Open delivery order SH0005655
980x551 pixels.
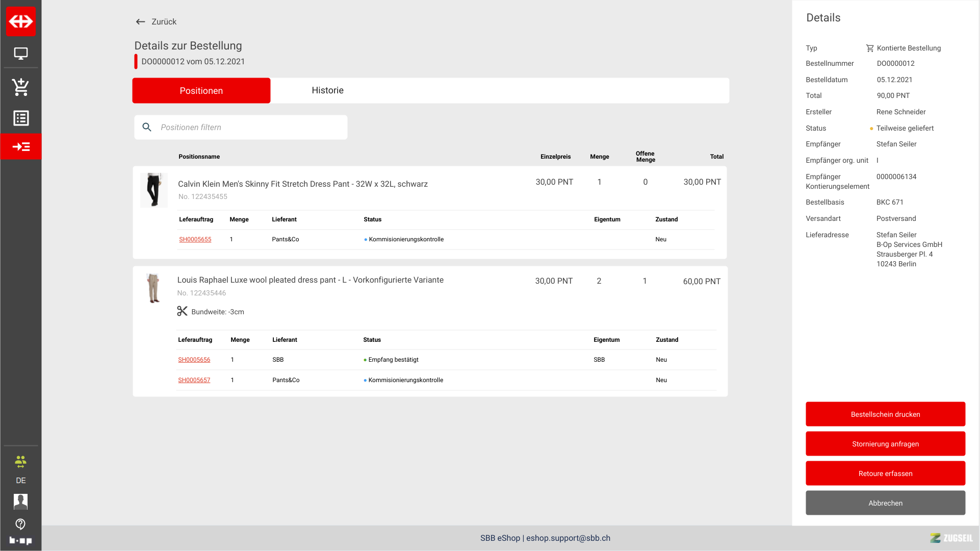point(195,239)
